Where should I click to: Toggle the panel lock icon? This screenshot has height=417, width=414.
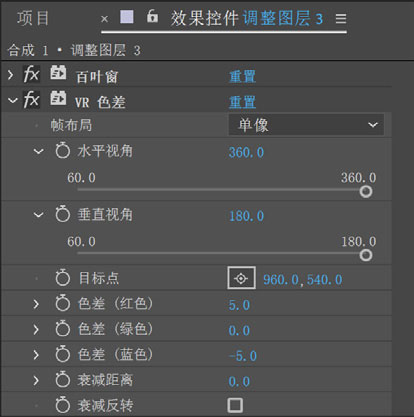pyautogui.click(x=152, y=16)
